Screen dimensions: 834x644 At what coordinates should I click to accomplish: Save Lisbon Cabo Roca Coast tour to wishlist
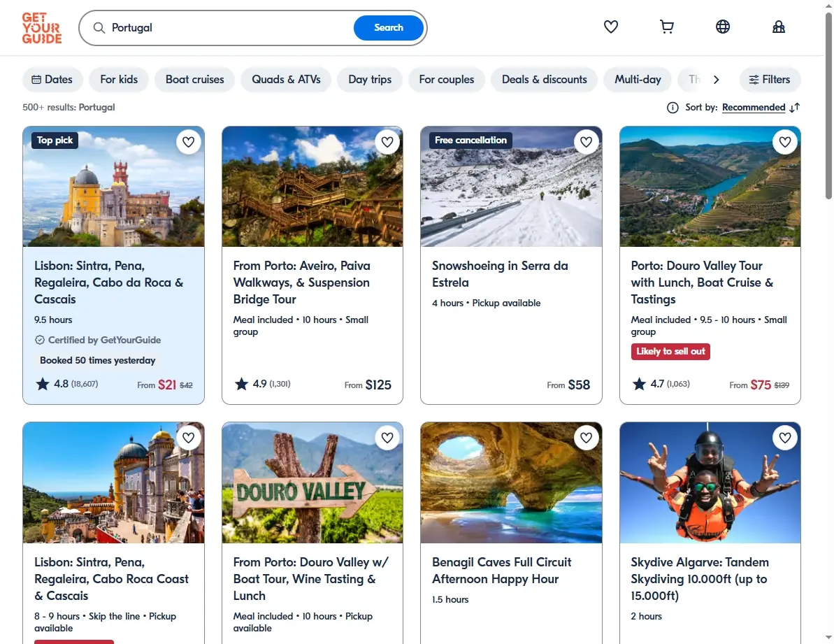coord(188,438)
